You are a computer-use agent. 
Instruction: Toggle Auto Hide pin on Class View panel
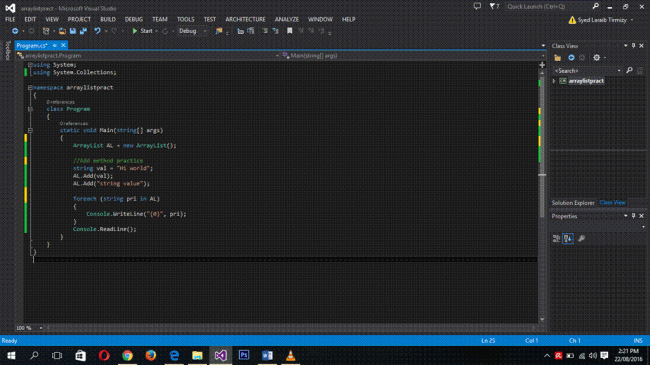click(633, 46)
